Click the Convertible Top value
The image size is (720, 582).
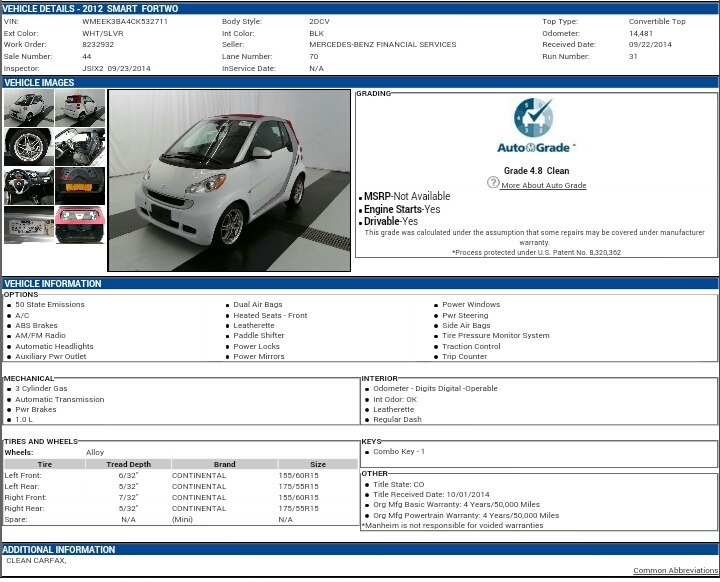657,21
